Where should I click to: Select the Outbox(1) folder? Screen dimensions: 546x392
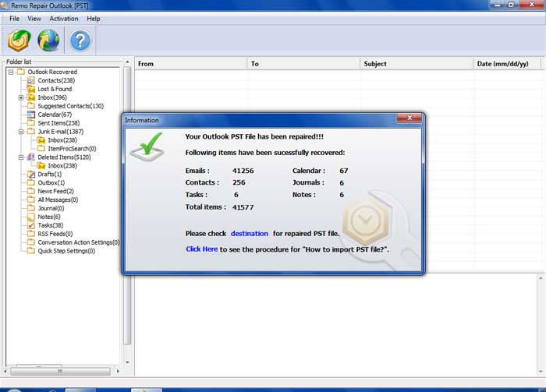click(x=51, y=182)
